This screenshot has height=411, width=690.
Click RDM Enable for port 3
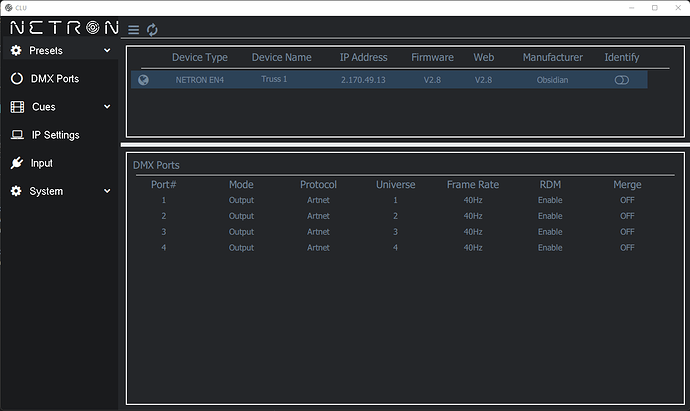click(x=550, y=232)
